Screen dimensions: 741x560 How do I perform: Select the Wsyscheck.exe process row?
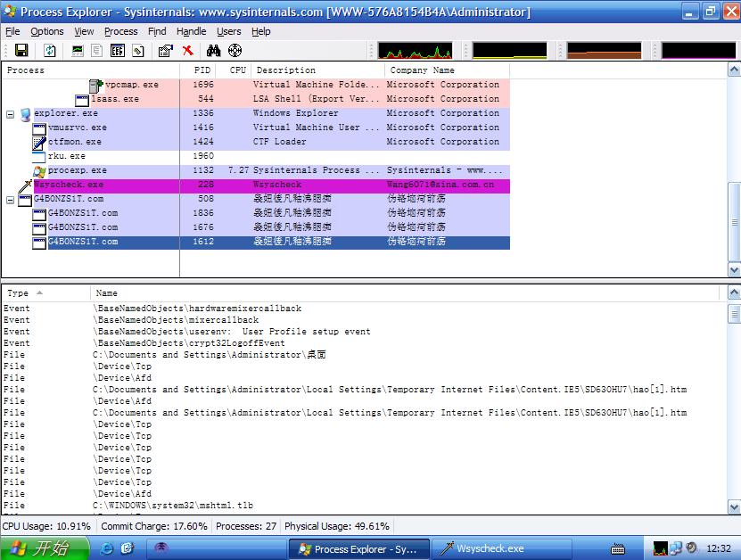pos(256,185)
